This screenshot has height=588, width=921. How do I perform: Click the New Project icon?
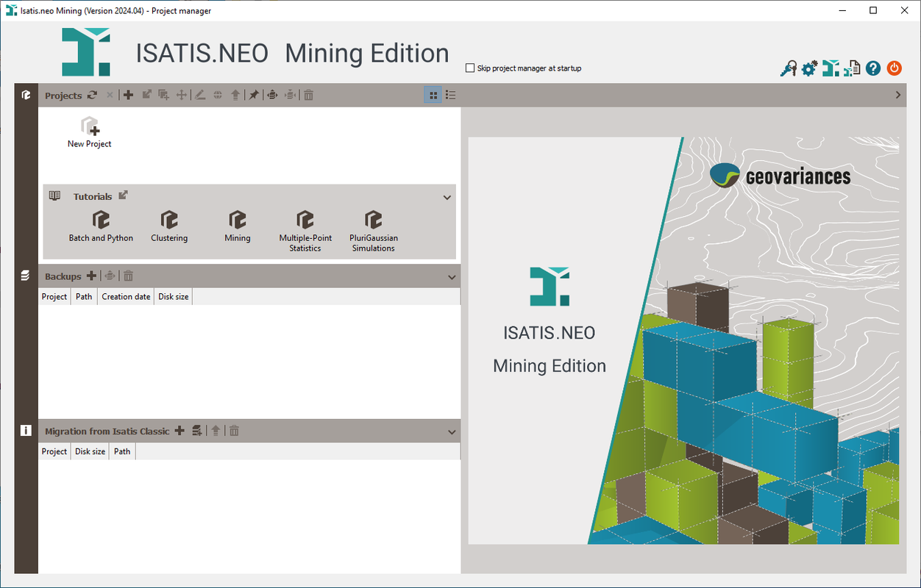click(x=90, y=132)
